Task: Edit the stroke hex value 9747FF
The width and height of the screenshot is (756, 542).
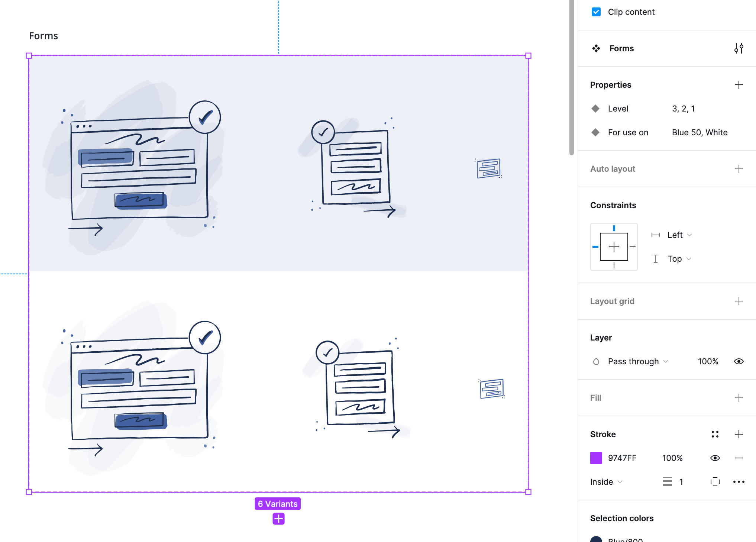Action: [x=622, y=458]
